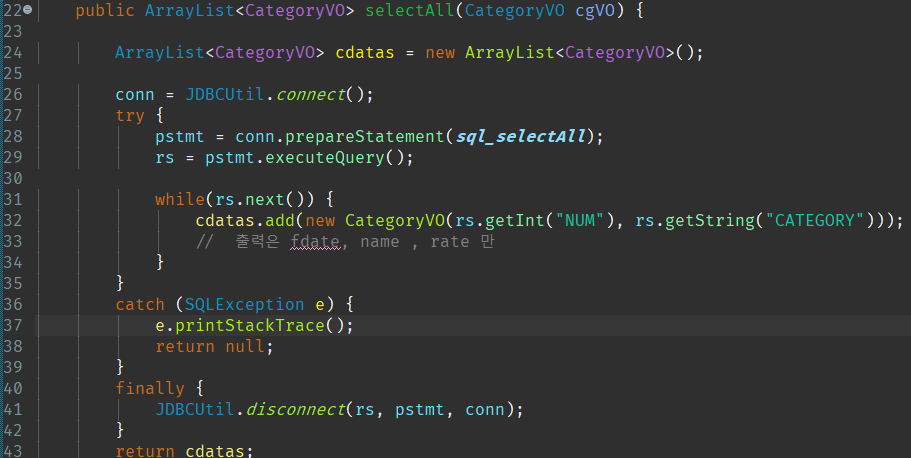The image size is (911, 458).
Task: Click line number 33 in the gutter
Action: point(12,241)
